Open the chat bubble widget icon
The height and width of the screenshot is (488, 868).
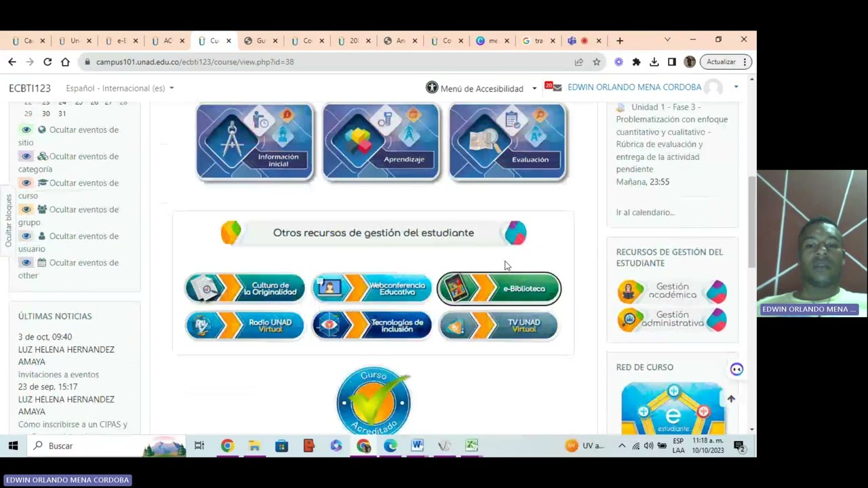(736, 369)
